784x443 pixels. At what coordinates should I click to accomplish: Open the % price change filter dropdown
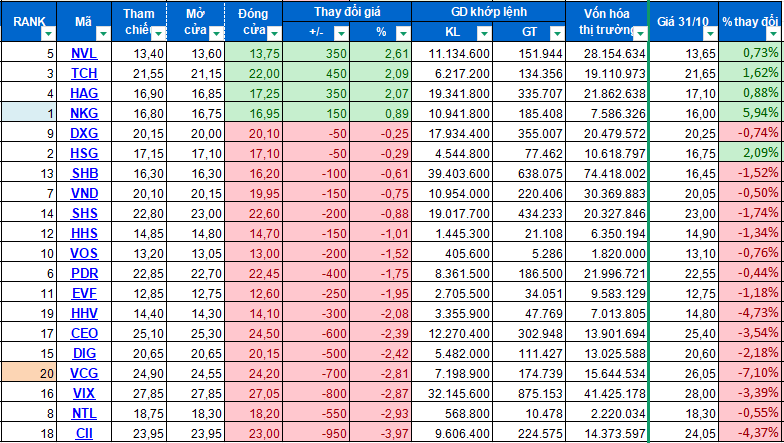(403, 34)
